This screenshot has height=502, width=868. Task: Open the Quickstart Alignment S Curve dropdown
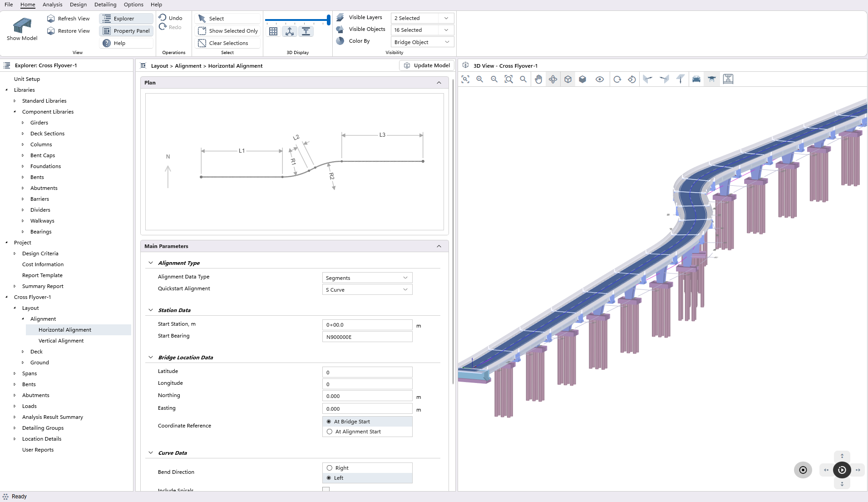point(367,290)
